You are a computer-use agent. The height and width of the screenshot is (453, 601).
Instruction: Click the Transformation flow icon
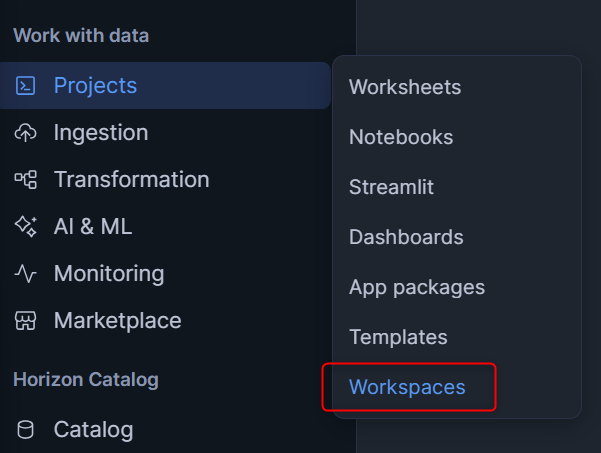25,180
